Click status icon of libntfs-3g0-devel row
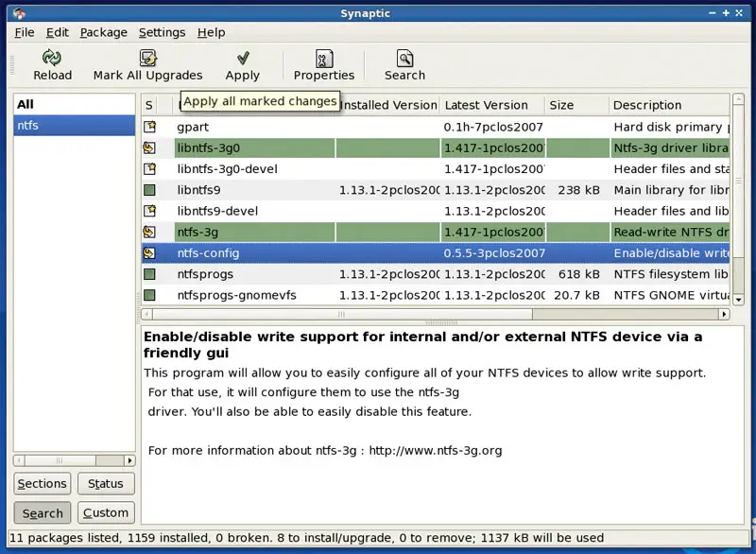 pyautogui.click(x=150, y=169)
